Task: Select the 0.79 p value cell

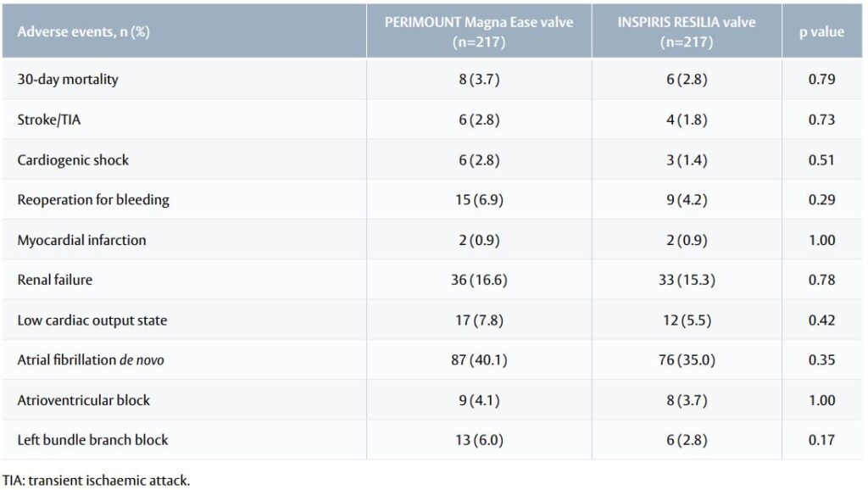Action: click(821, 80)
